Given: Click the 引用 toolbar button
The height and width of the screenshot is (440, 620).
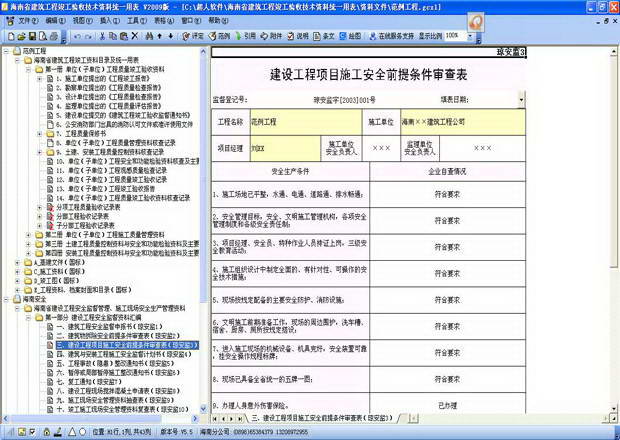Looking at the screenshot, I should [x=246, y=36].
